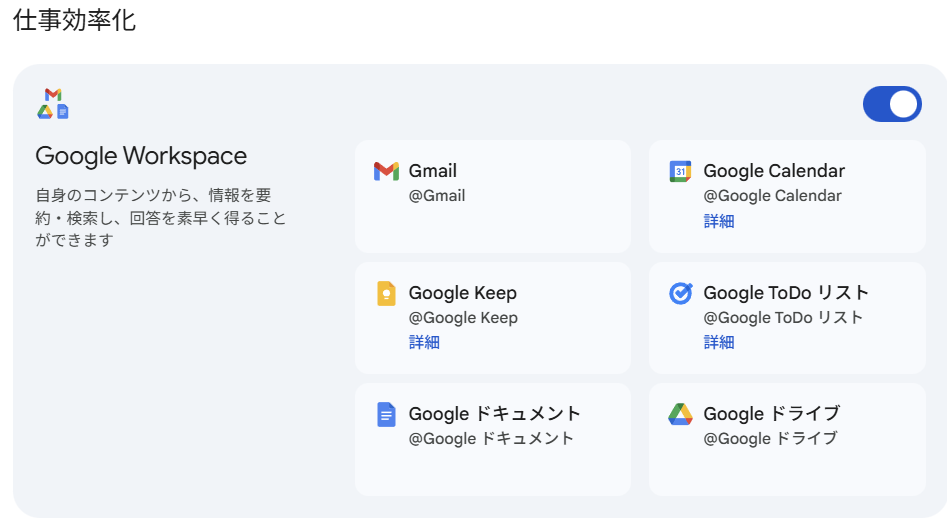This screenshot has height=524, width=947.
Task: Click the @Gmail handle text
Action: 437,196
